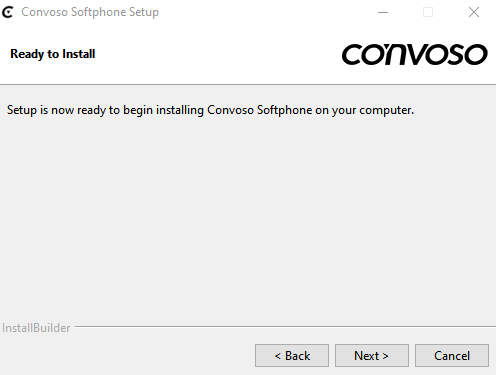Click the InstallBuilder label
Viewport: 496px width, 375px height.
point(36,328)
